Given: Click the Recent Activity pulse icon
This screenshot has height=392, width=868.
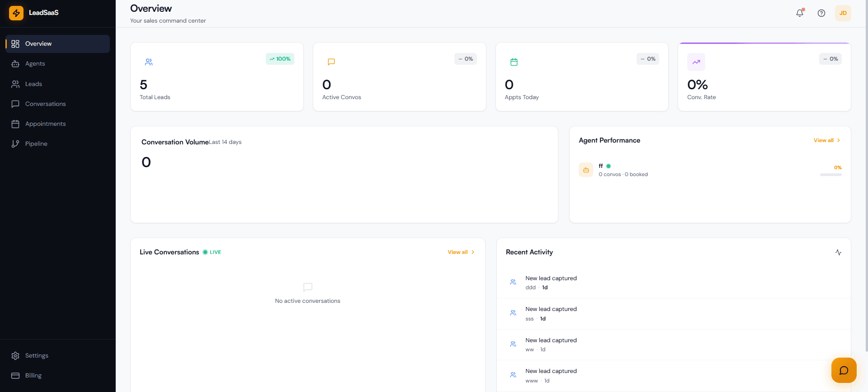Looking at the screenshot, I should coord(838,252).
